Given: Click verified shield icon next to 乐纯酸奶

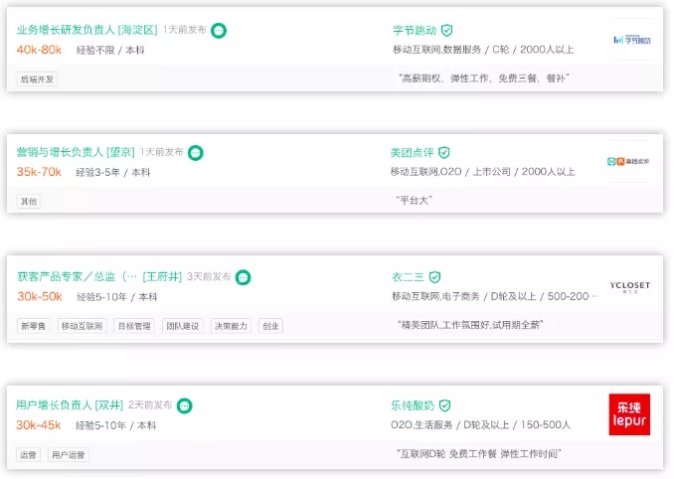Looking at the screenshot, I should point(445,406).
